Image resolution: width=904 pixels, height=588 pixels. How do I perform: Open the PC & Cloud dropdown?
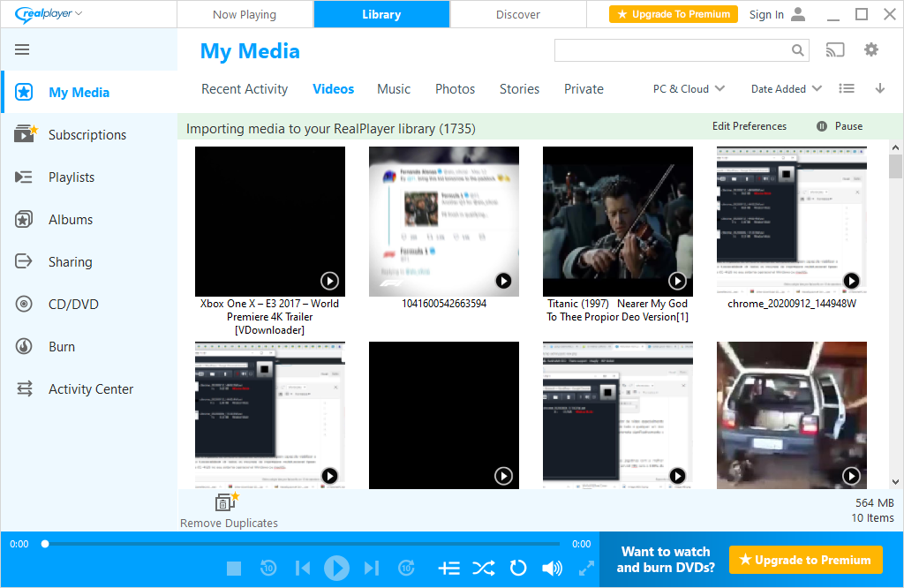pos(688,89)
